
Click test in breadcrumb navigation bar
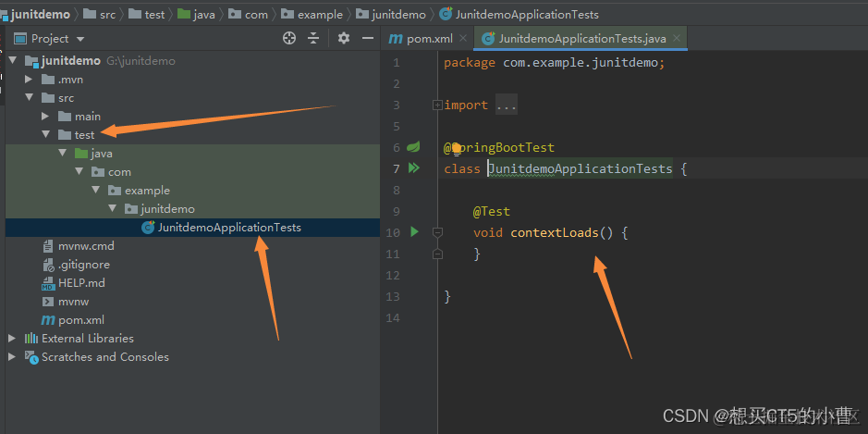[x=155, y=15]
